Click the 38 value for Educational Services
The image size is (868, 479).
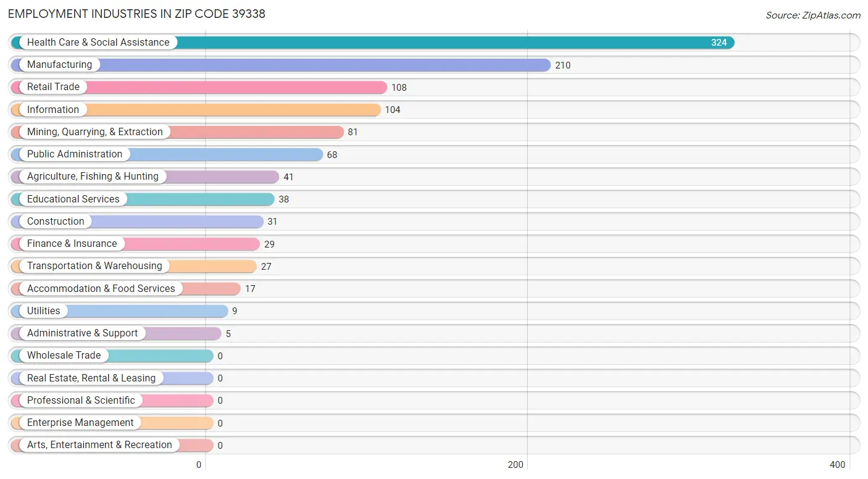284,199
